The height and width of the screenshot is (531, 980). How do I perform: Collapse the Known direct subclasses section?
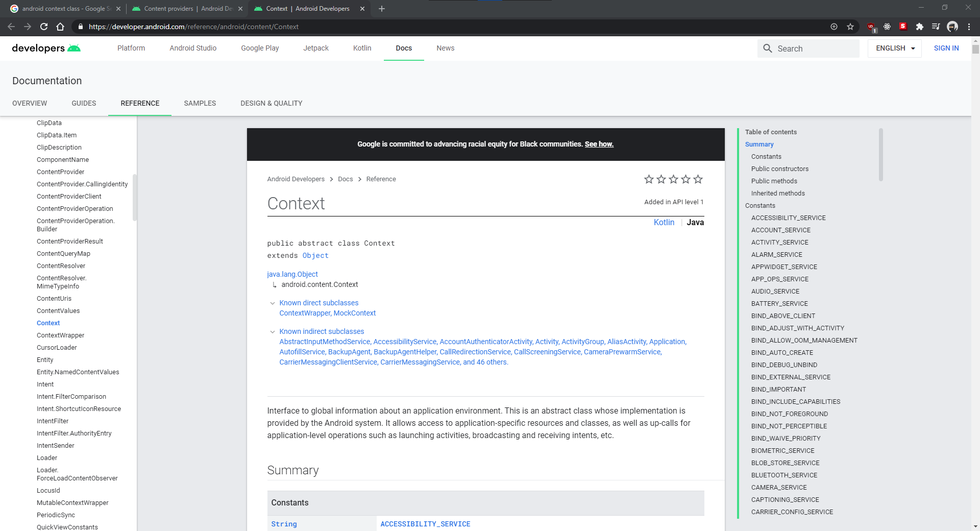(x=273, y=303)
